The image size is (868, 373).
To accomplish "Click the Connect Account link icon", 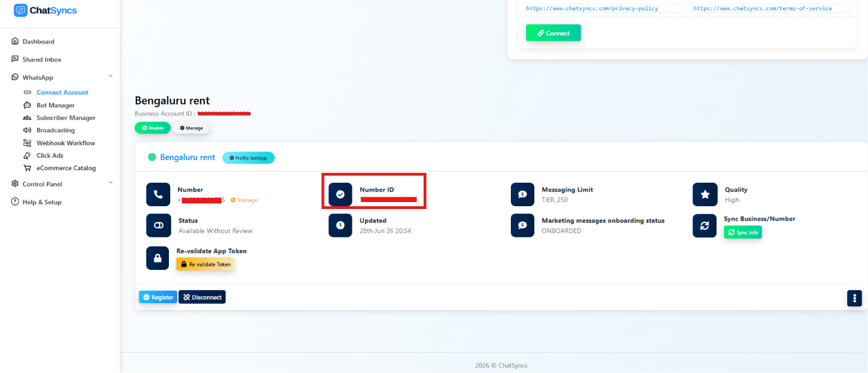I will click(x=27, y=92).
